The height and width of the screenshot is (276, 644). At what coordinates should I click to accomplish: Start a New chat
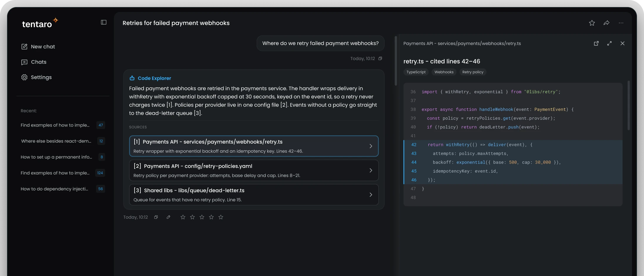click(38, 46)
